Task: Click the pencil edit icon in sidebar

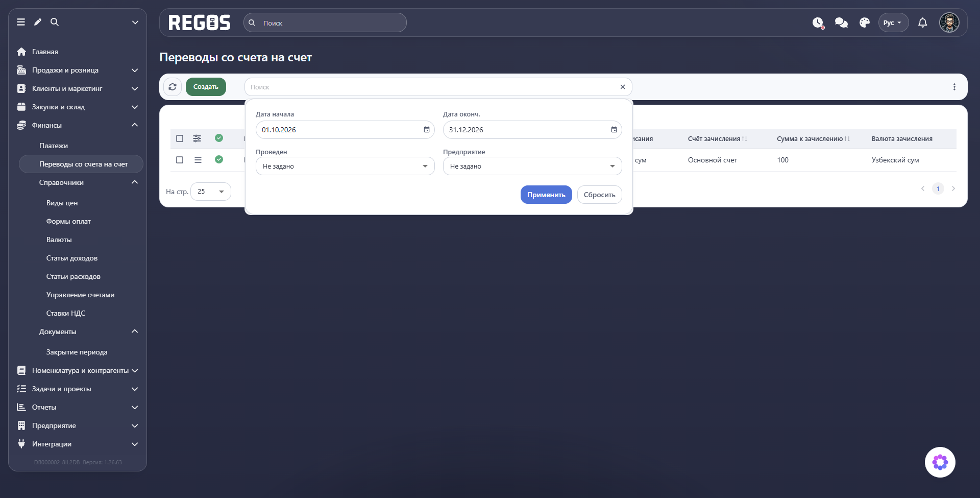Action: point(38,22)
